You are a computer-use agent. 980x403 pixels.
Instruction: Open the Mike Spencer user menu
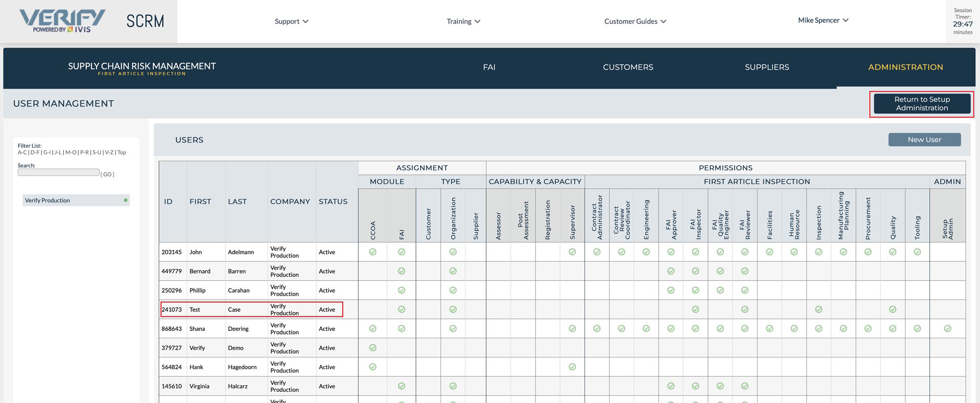point(823,20)
